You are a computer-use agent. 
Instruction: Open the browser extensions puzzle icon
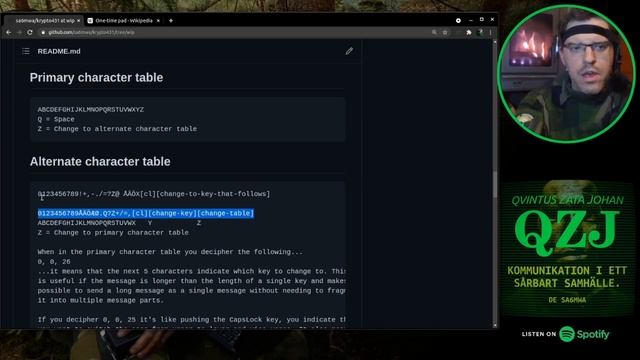(x=469, y=32)
